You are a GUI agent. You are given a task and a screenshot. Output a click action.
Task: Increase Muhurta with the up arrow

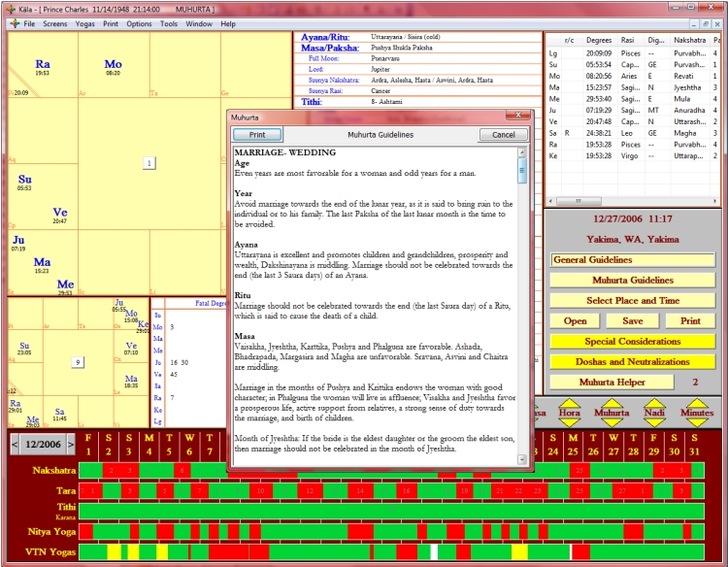(x=612, y=403)
